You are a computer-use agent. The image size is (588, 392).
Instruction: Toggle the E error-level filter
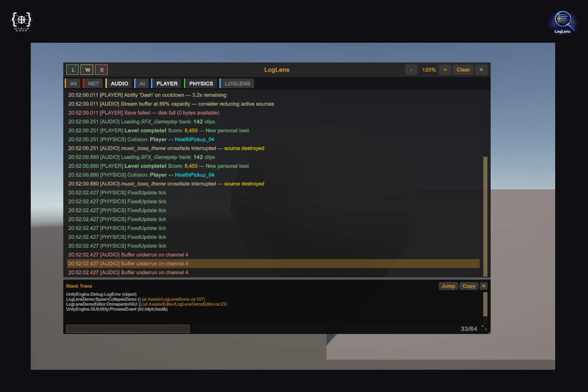pyautogui.click(x=102, y=70)
